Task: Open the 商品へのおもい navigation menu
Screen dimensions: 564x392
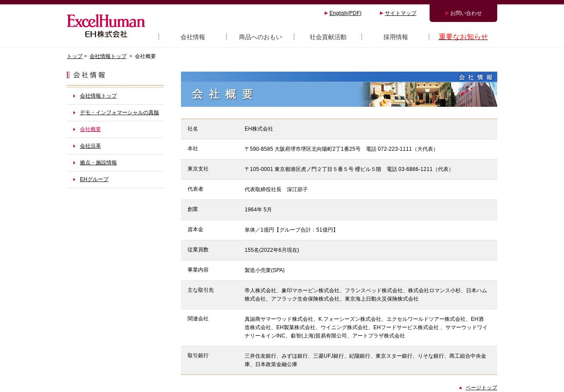Action: click(x=260, y=37)
